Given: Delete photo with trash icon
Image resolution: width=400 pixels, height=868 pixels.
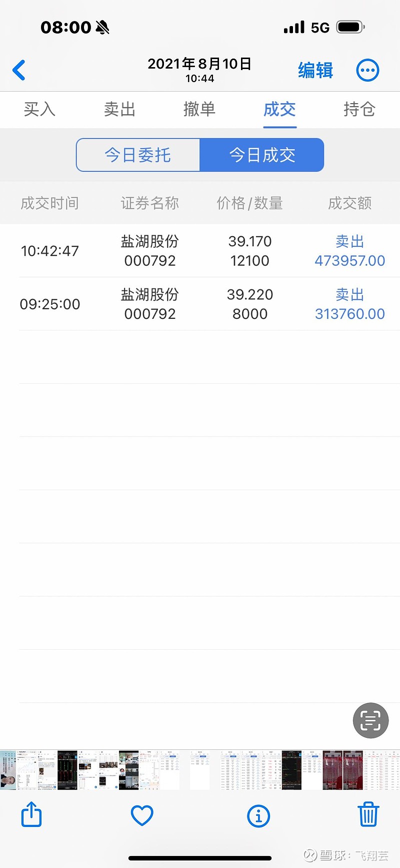Looking at the screenshot, I should (368, 814).
